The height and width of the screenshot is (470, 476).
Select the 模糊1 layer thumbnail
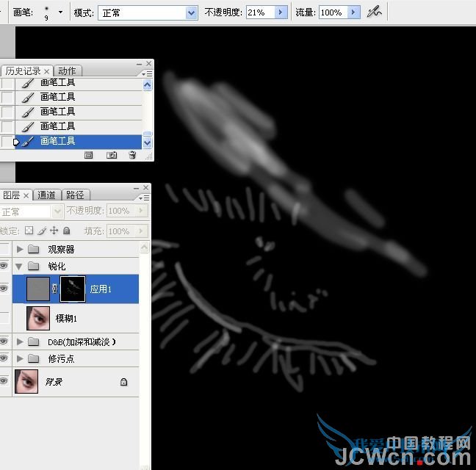pyautogui.click(x=38, y=318)
